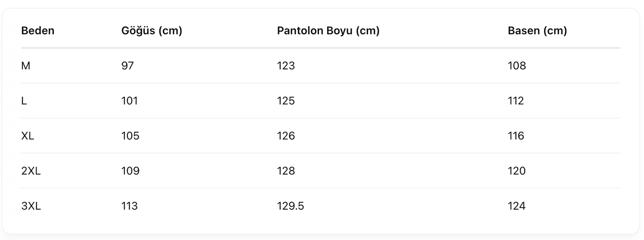Screen dimensions: 644x240
Task: Click hip value 124 for size 3XL
Action: click(x=517, y=206)
